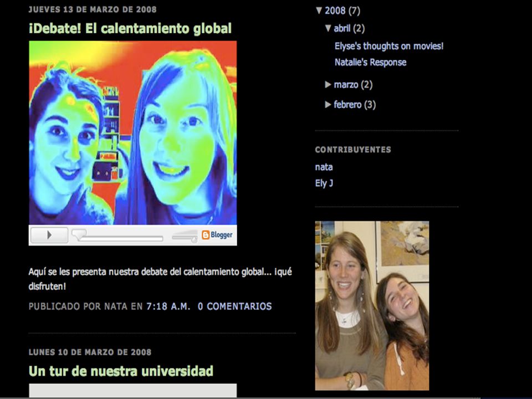Open the abril archive link
Screen dimensions: 532x399
342,28
